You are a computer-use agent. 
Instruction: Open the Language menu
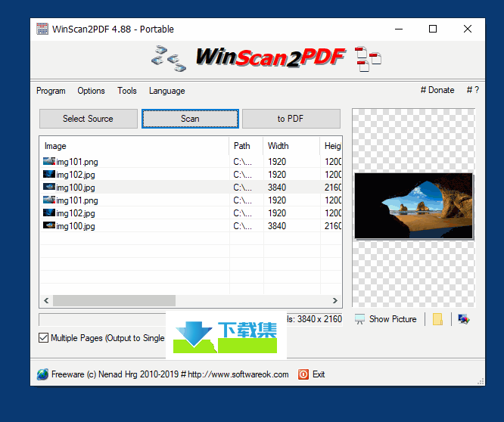tap(166, 91)
